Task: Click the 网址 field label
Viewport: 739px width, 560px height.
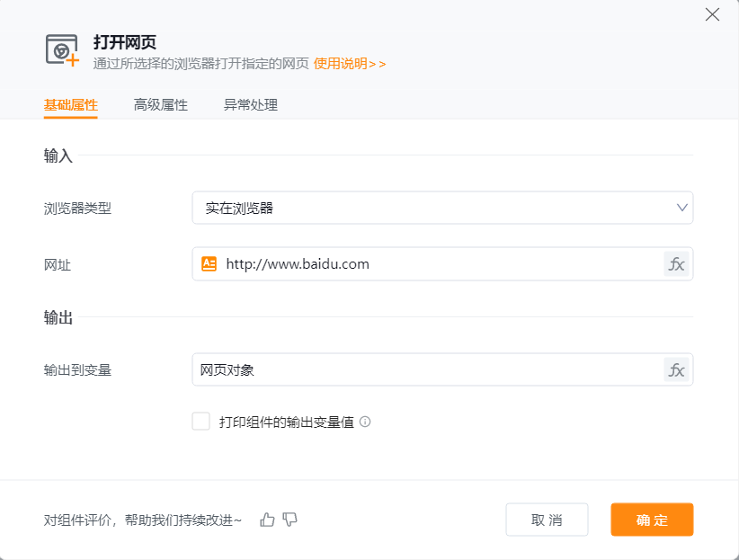Action: point(57,264)
